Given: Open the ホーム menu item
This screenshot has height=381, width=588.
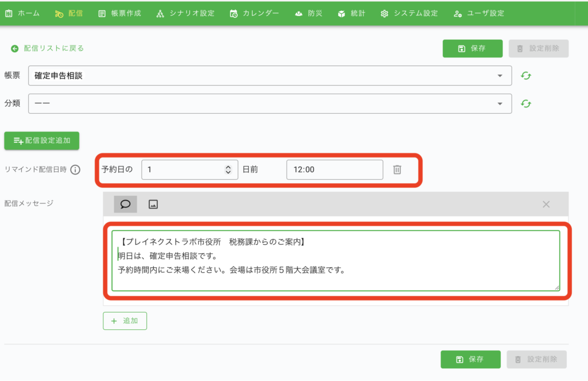Looking at the screenshot, I should pyautogui.click(x=22, y=13).
